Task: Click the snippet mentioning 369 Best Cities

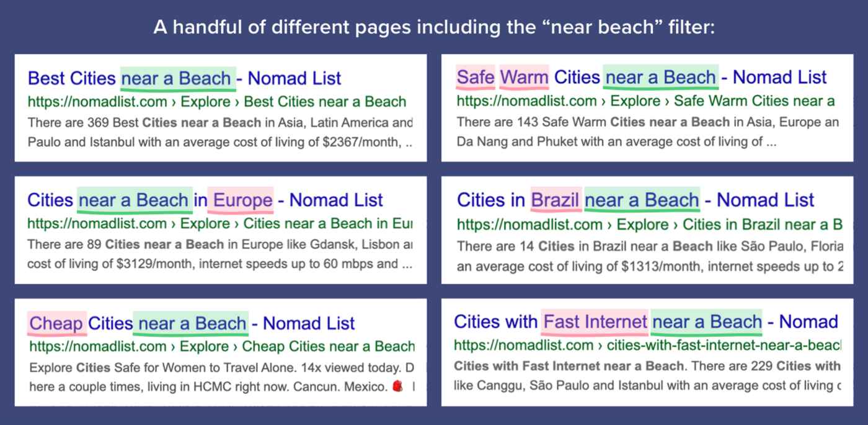Action: pos(220,132)
